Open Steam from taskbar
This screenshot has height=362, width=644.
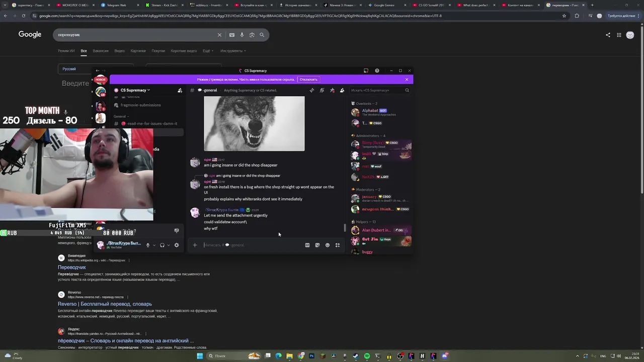(356, 356)
